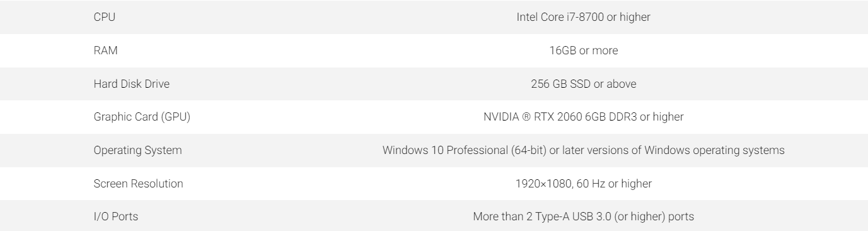This screenshot has height=231, width=868.
Task: Select the Windows 10 Professional requirement text
Action: tap(583, 150)
